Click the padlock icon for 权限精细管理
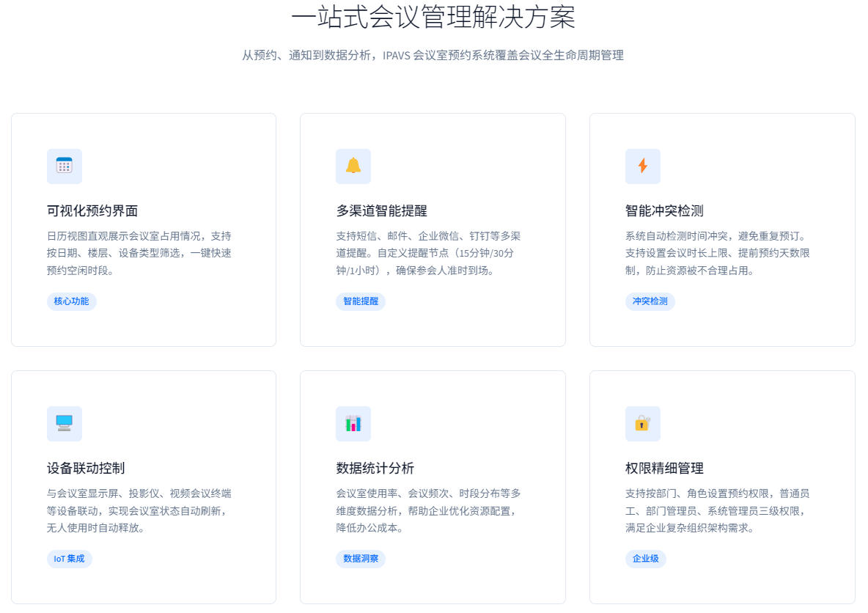This screenshot has height=613, width=868. [x=643, y=424]
